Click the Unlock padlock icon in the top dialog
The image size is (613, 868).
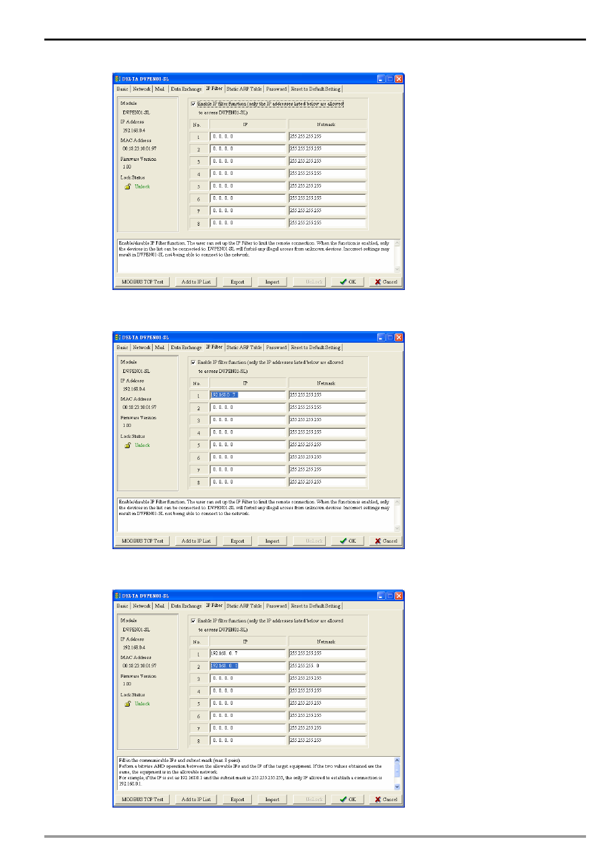pos(128,186)
